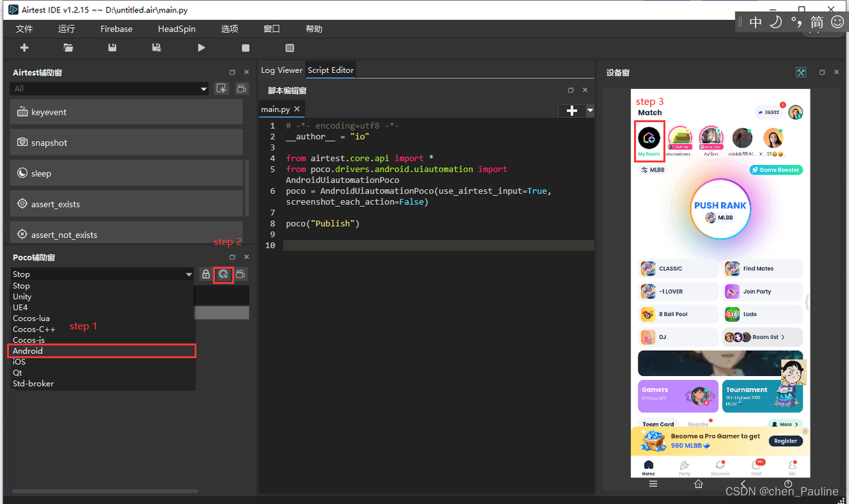Open the device toolbox icon in 设备窗
The height and width of the screenshot is (504, 849).
pyautogui.click(x=801, y=73)
